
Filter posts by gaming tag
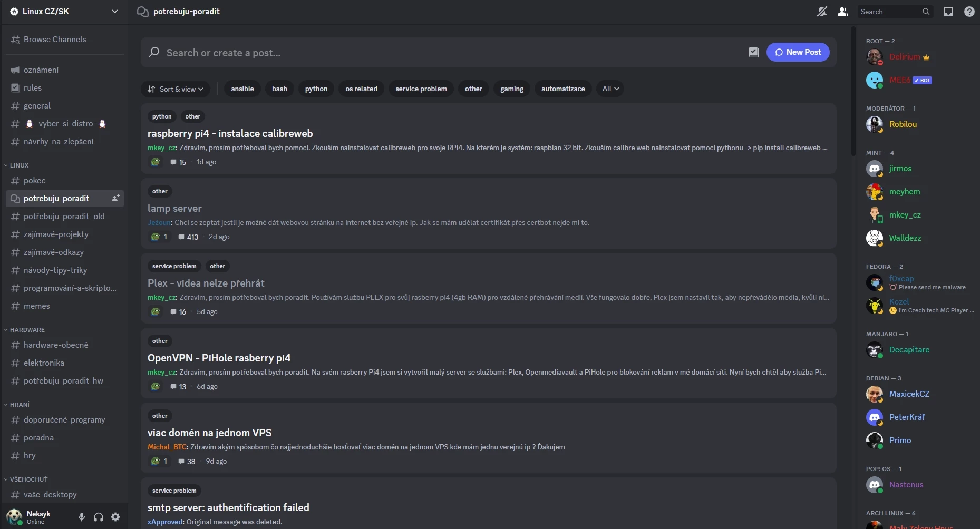point(512,89)
